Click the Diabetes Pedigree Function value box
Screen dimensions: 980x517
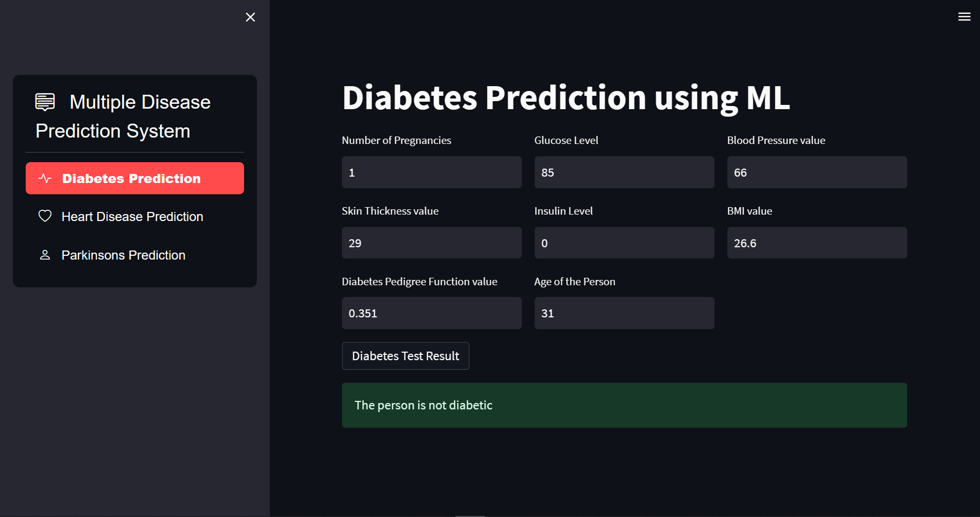click(431, 313)
